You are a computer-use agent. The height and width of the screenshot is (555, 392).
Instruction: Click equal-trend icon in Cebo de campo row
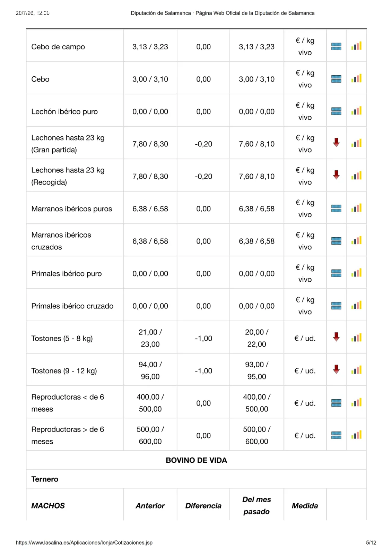tap(336, 46)
